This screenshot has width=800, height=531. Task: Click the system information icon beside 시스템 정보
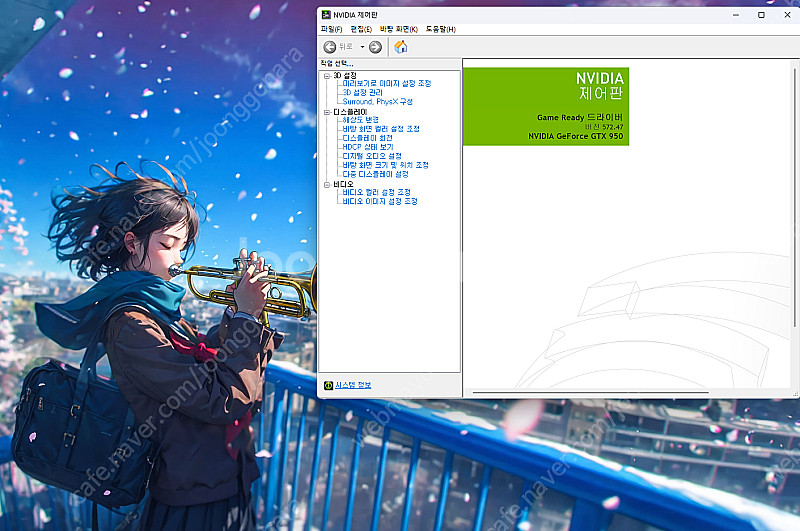point(328,385)
